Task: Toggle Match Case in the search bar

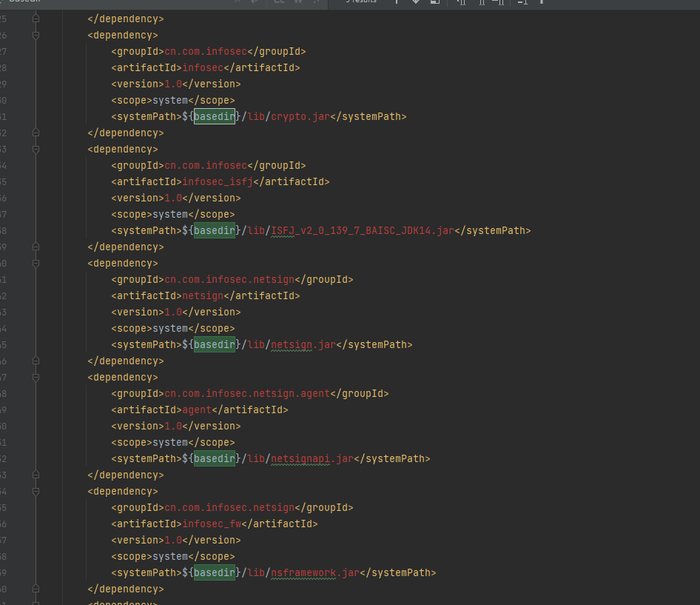Action: pyautogui.click(x=278, y=2)
